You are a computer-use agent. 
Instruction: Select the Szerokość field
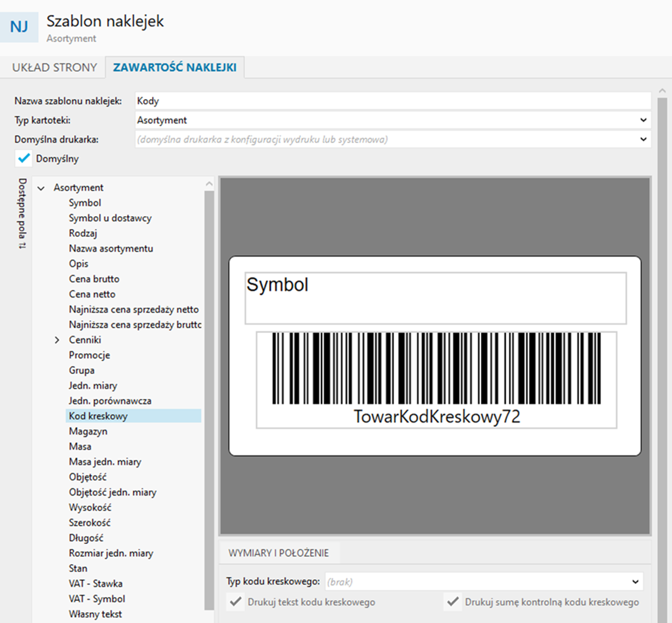click(90, 523)
